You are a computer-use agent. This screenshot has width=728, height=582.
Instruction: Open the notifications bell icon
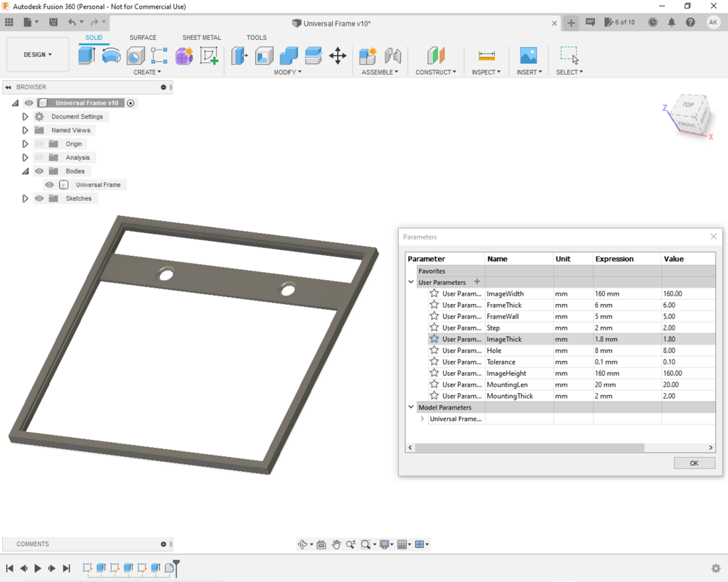coord(672,23)
